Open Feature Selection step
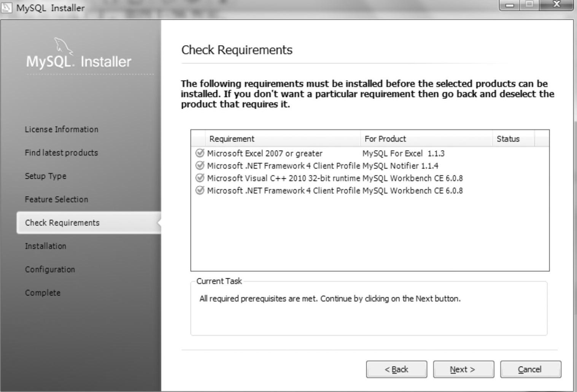The image size is (577, 392). 56,199
